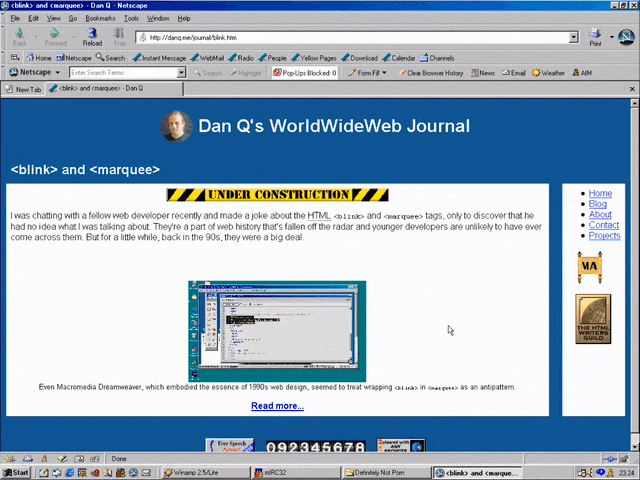Click the Windows Start button
640x480 pixels.
tap(16, 473)
